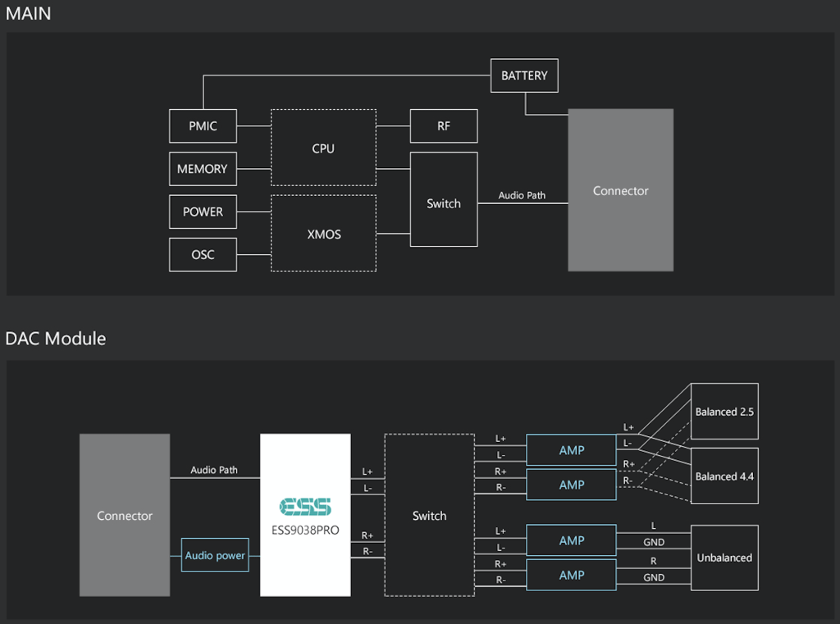840x624 pixels.
Task: Select the OSC block
Action: [x=203, y=254]
